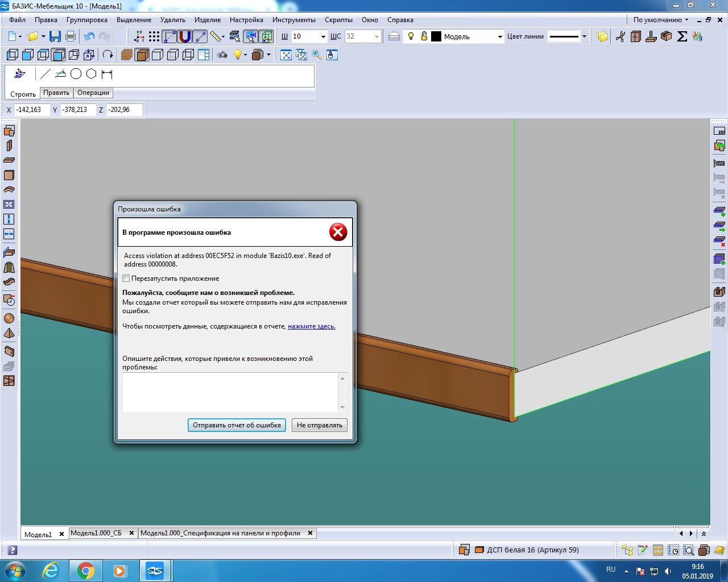Viewport: 728px width, 582px height.
Task: Click the clock schedule icon in status bar
Action: pyautogui.click(x=673, y=550)
